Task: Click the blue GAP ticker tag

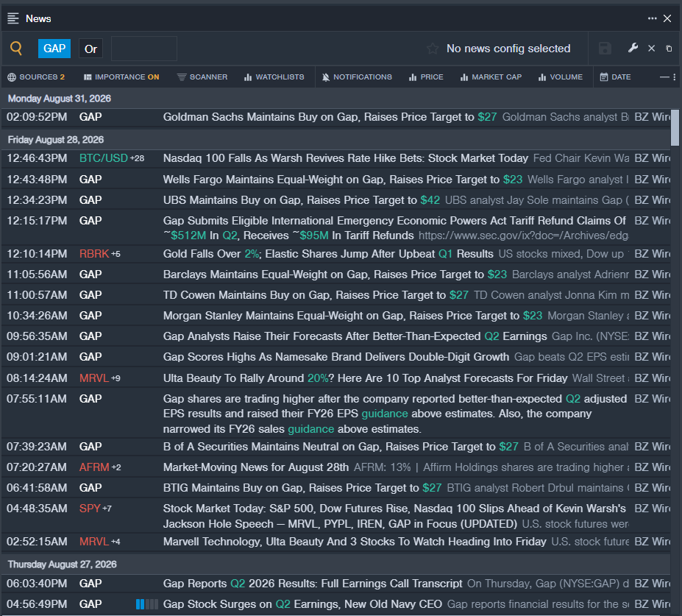Action: [x=54, y=49]
